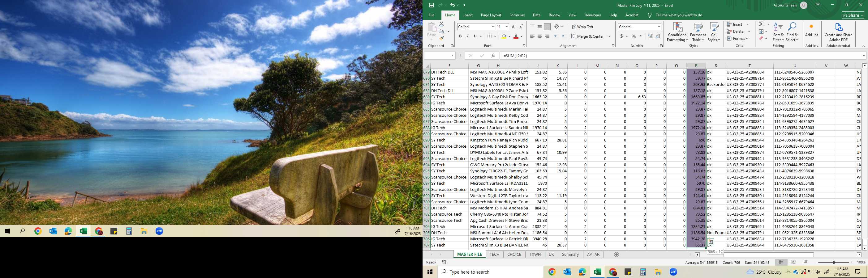Expand the Name Box dropdown arrow
Image resolution: width=868 pixels, height=278 pixels.
coord(452,56)
